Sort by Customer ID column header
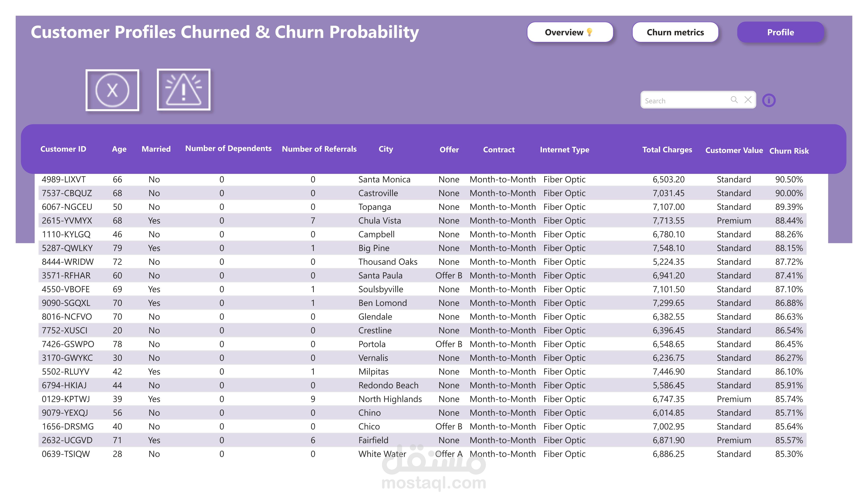Image resolution: width=868 pixels, height=502 pixels. pos(63,149)
